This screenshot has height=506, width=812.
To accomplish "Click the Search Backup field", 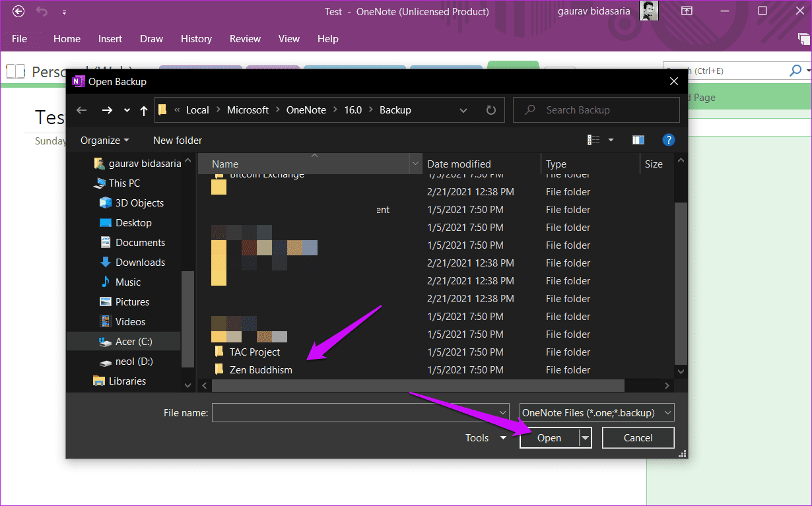I will (x=596, y=110).
